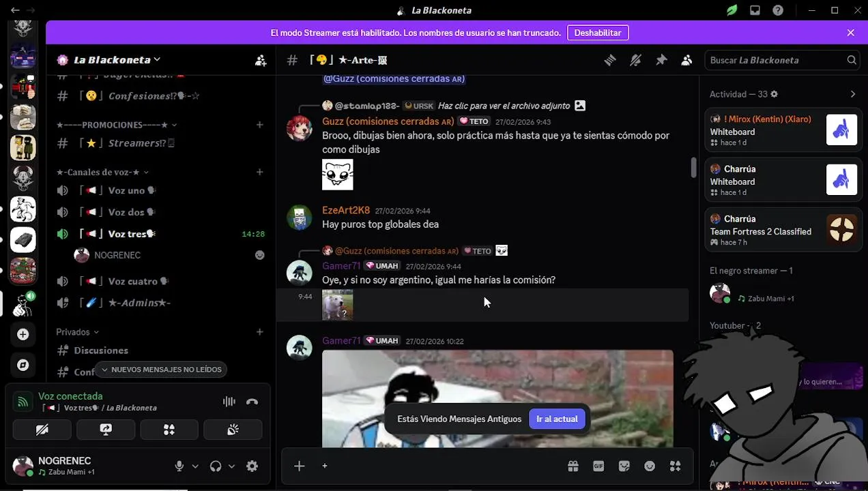
Task: Mute the microphone icon
Action: click(x=179, y=466)
